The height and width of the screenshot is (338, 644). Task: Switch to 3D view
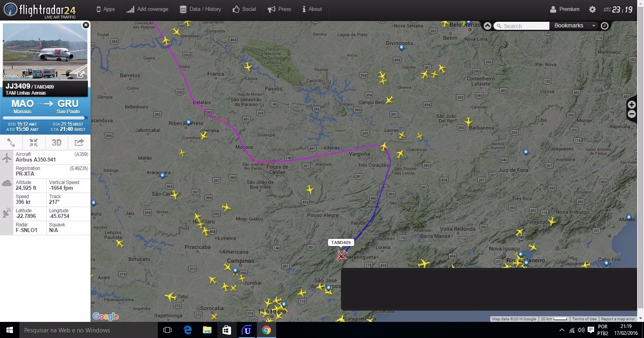pos(56,142)
